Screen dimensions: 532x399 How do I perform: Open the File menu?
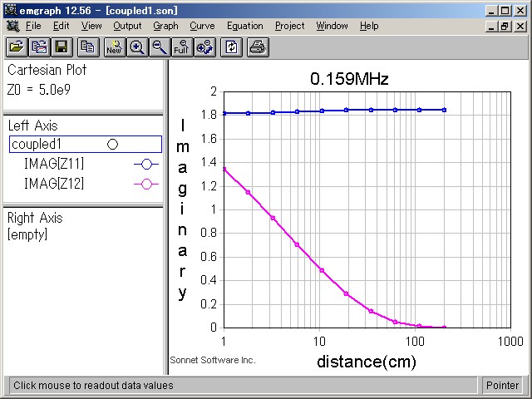[33, 26]
